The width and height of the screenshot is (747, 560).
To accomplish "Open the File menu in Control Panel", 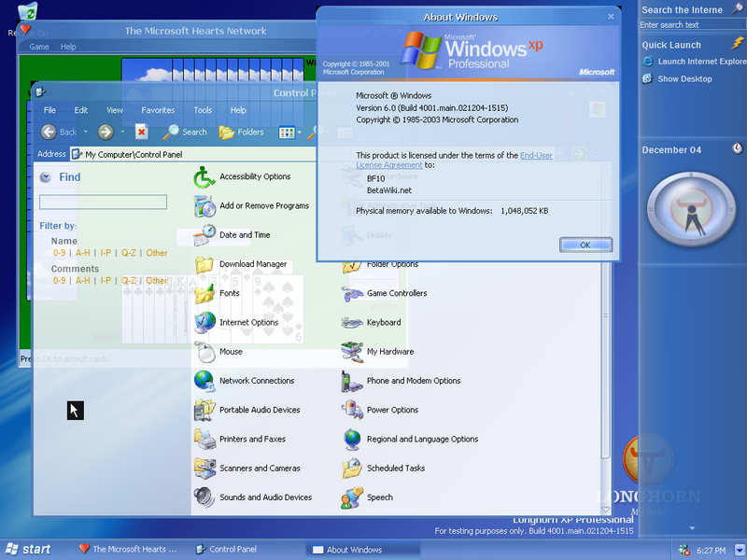I will [x=49, y=110].
